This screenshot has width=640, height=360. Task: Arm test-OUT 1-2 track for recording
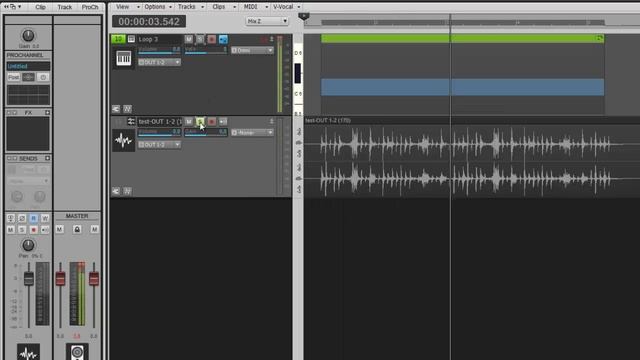211,122
